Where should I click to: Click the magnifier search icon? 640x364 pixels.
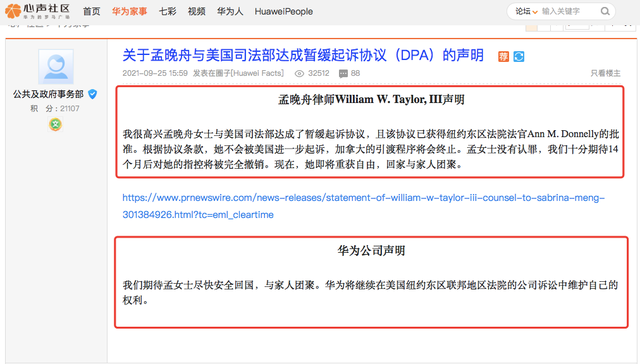coord(605,11)
